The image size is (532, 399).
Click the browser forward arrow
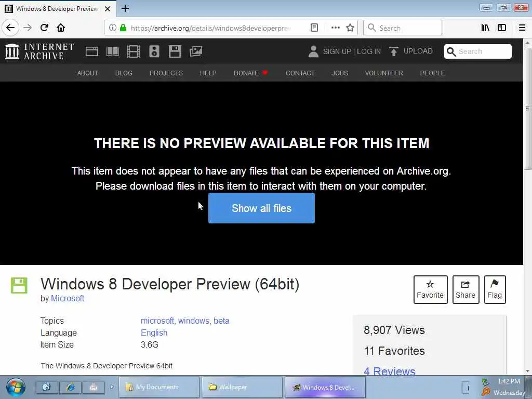click(x=28, y=28)
